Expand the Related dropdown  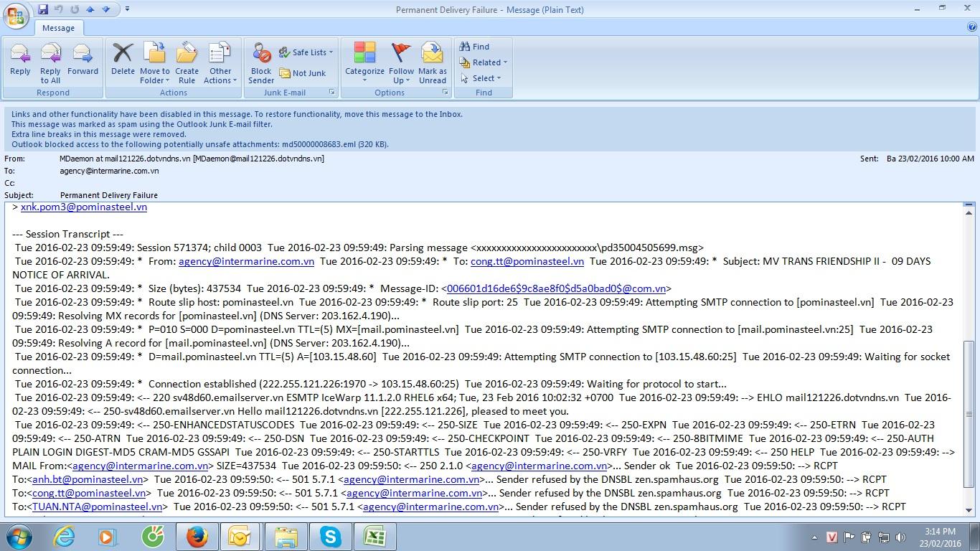tap(484, 62)
